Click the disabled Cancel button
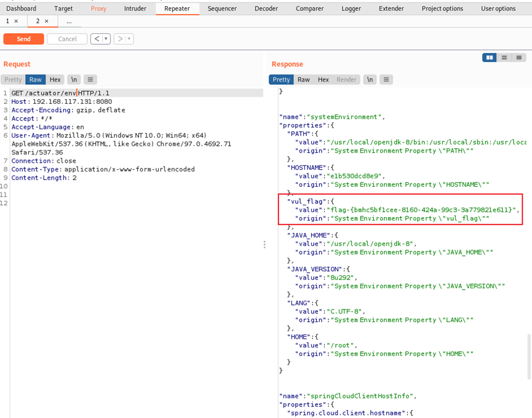The image size is (532, 418). [x=67, y=39]
